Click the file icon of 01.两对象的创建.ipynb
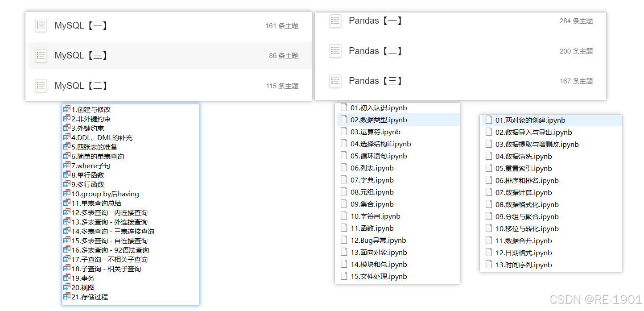The width and height of the screenshot is (644, 311). 488,120
